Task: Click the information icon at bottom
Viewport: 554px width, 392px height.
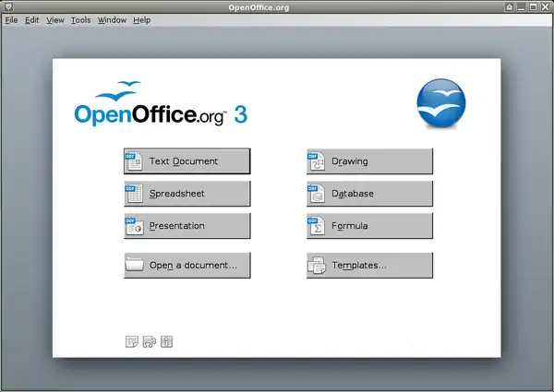Action: [x=167, y=342]
